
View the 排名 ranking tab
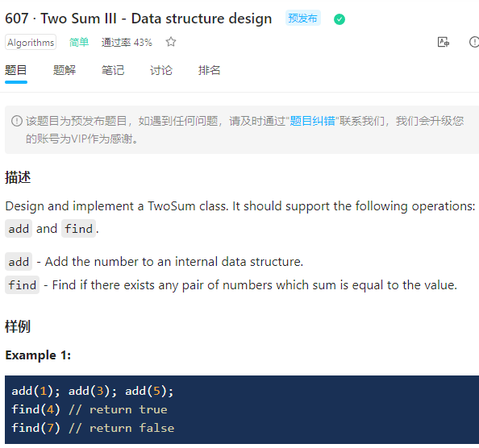coord(209,70)
